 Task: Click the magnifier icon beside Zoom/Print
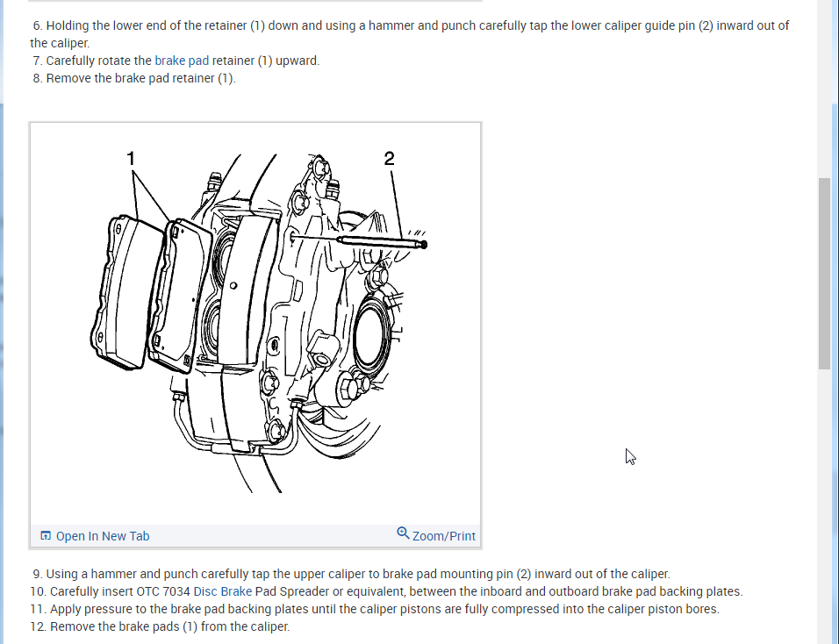(x=403, y=533)
